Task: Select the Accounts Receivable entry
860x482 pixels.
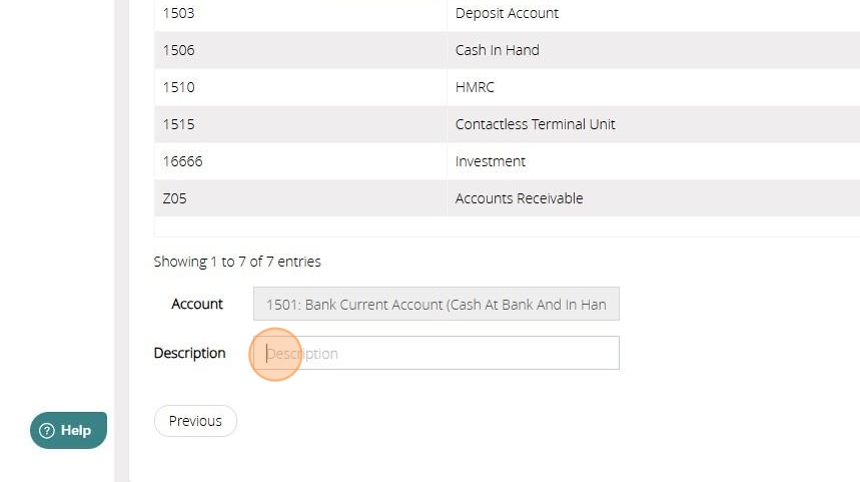Action: 519,198
